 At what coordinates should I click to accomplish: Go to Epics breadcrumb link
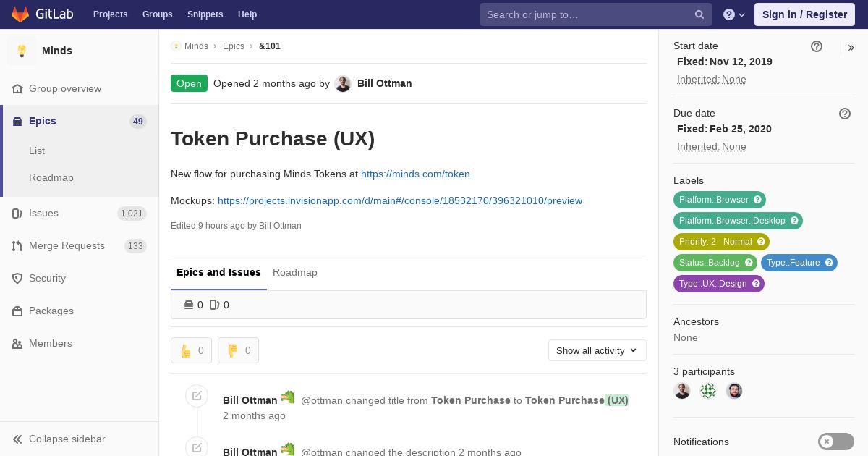pos(234,46)
